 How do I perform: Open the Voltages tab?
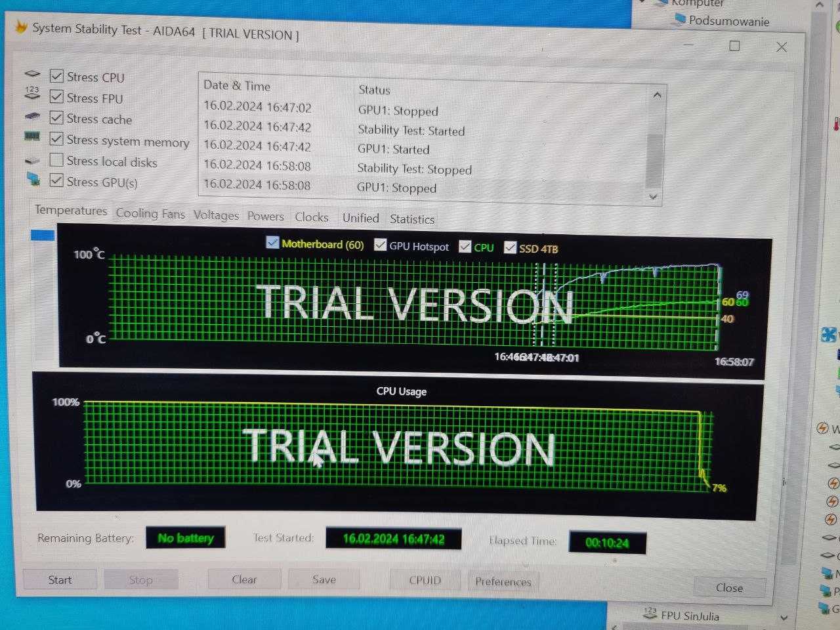tap(216, 215)
